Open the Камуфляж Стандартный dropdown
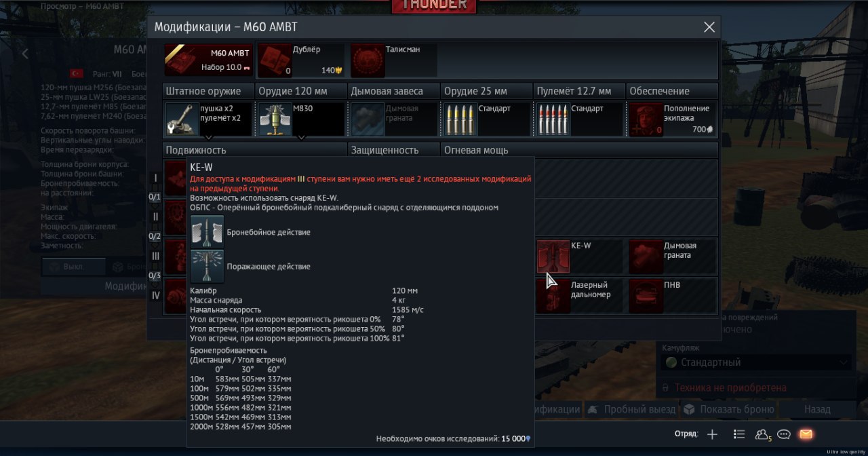The width and height of the screenshot is (868, 456). [x=755, y=362]
